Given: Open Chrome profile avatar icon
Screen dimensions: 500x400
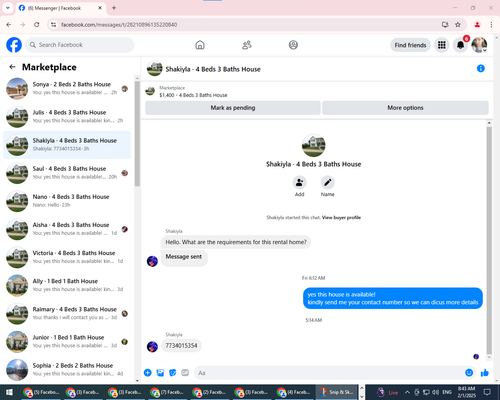Looking at the screenshot, I should click(477, 24).
